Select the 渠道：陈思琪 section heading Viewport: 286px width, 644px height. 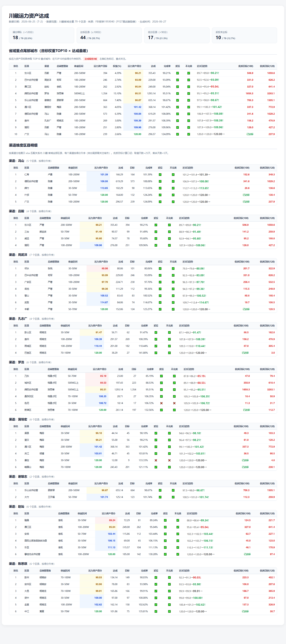click(18, 564)
